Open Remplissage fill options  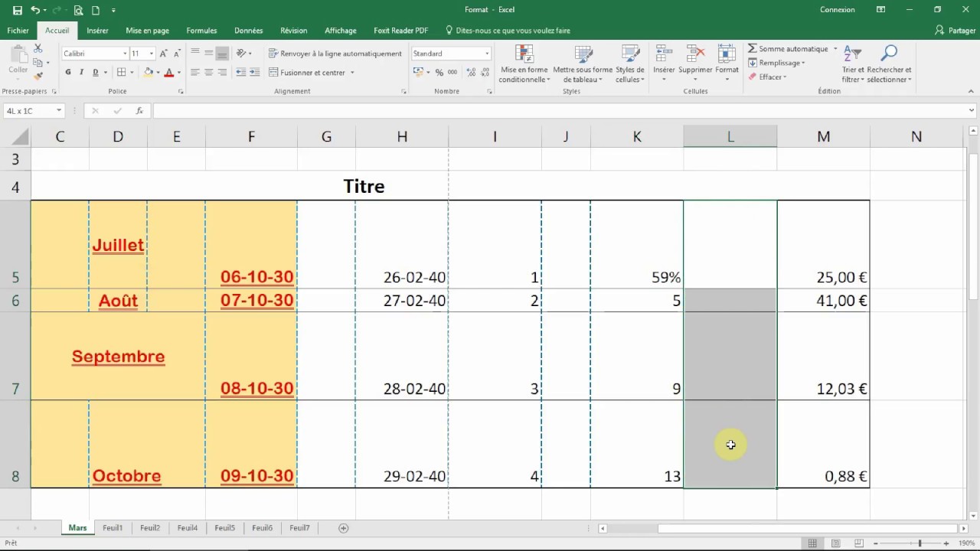[x=776, y=63]
